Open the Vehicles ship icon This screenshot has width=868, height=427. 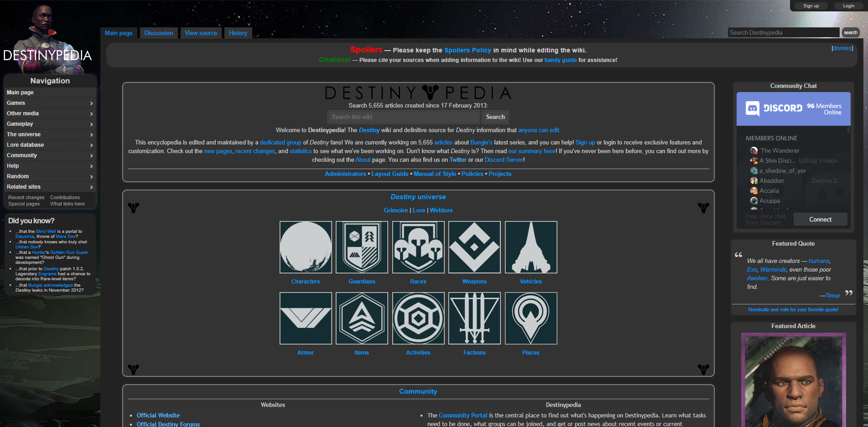531,247
